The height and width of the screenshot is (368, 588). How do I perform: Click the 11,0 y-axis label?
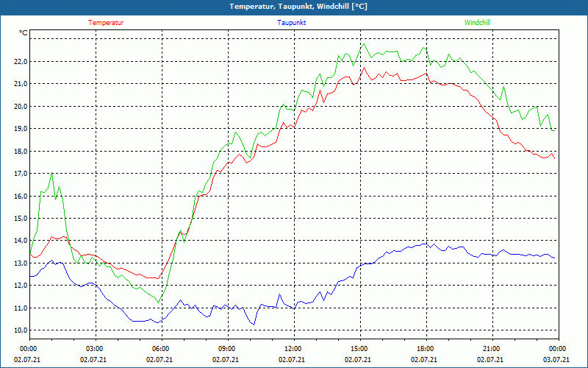(21, 308)
